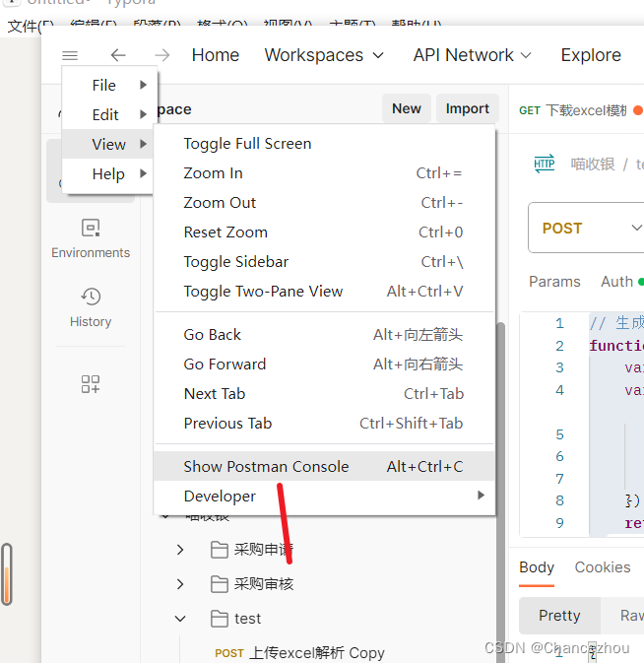
Task: Open the File submenu
Action: 109,85
